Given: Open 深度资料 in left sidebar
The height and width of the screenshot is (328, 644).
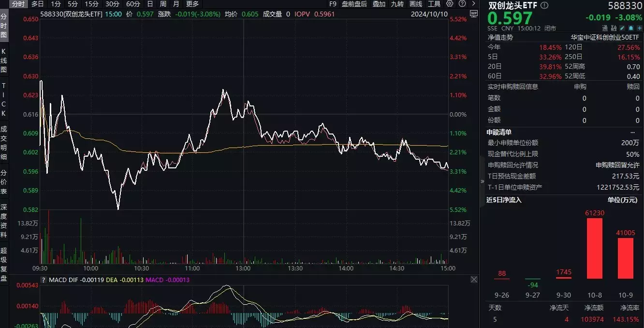Looking at the screenshot, I should [x=4, y=220].
